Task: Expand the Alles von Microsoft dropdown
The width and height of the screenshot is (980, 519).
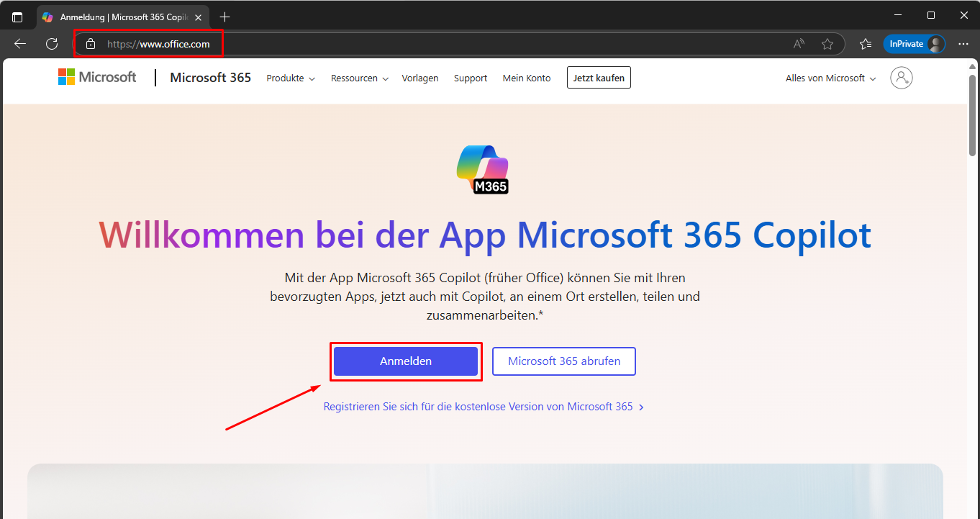Action: (x=830, y=78)
